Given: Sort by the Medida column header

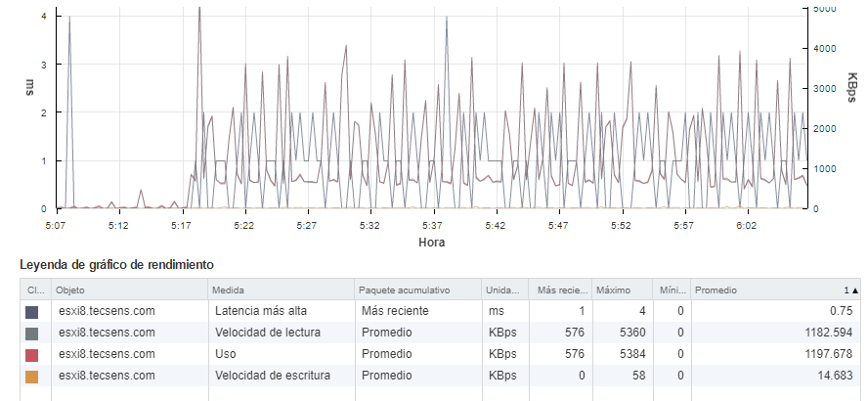Looking at the screenshot, I should [x=282, y=290].
